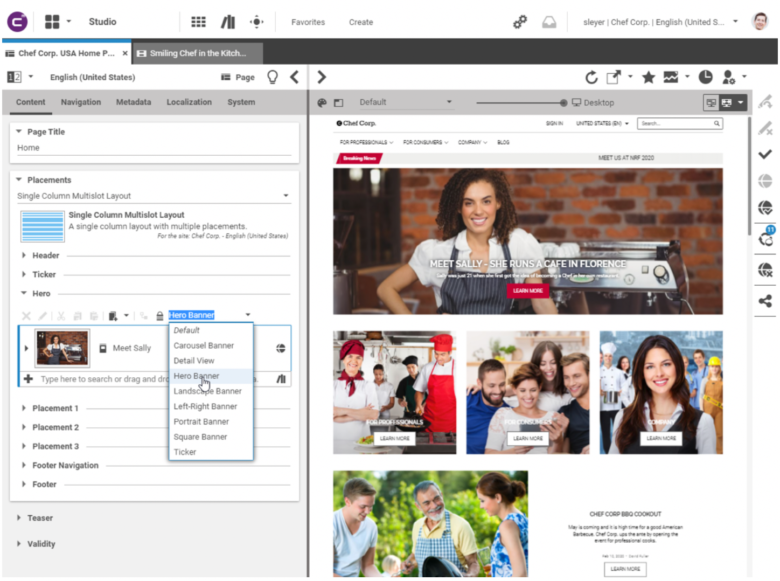The height and width of the screenshot is (581, 780).
Task: Open the Default preview dropdown
Action: pyautogui.click(x=405, y=102)
